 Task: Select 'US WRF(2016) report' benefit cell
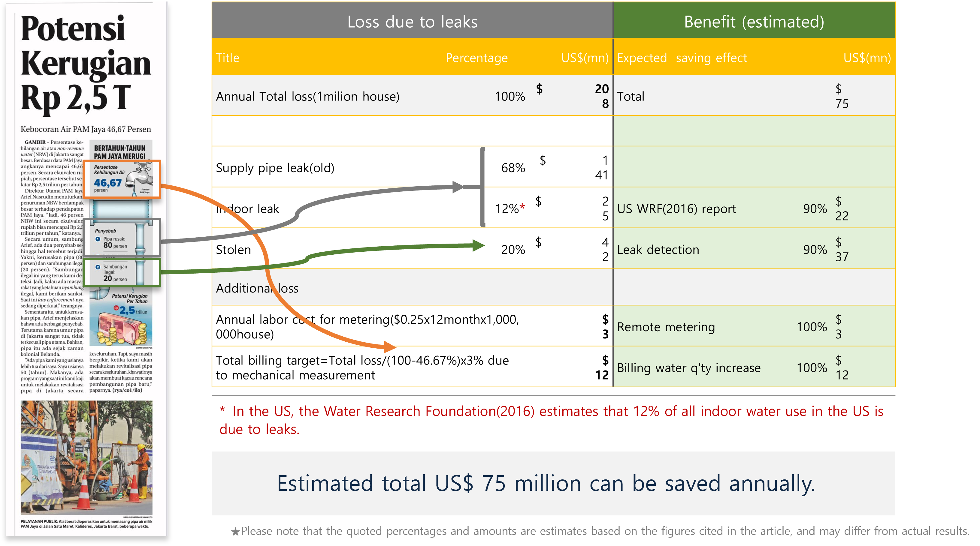click(676, 208)
